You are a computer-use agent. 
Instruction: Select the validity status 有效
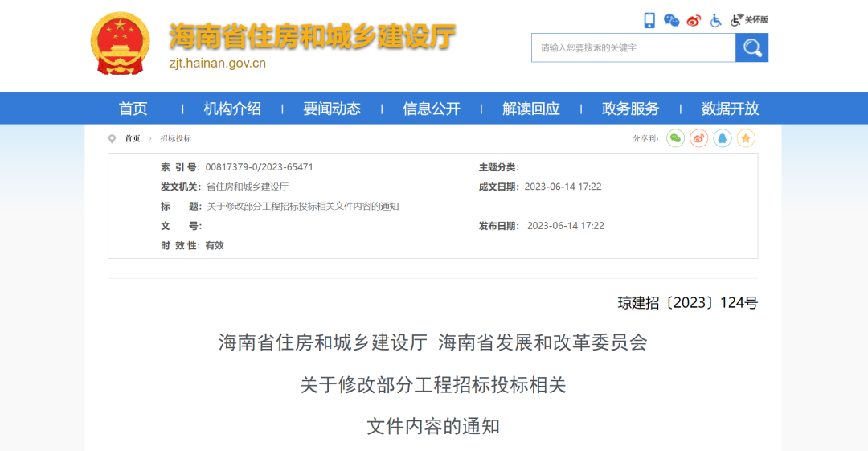pyautogui.click(x=215, y=245)
